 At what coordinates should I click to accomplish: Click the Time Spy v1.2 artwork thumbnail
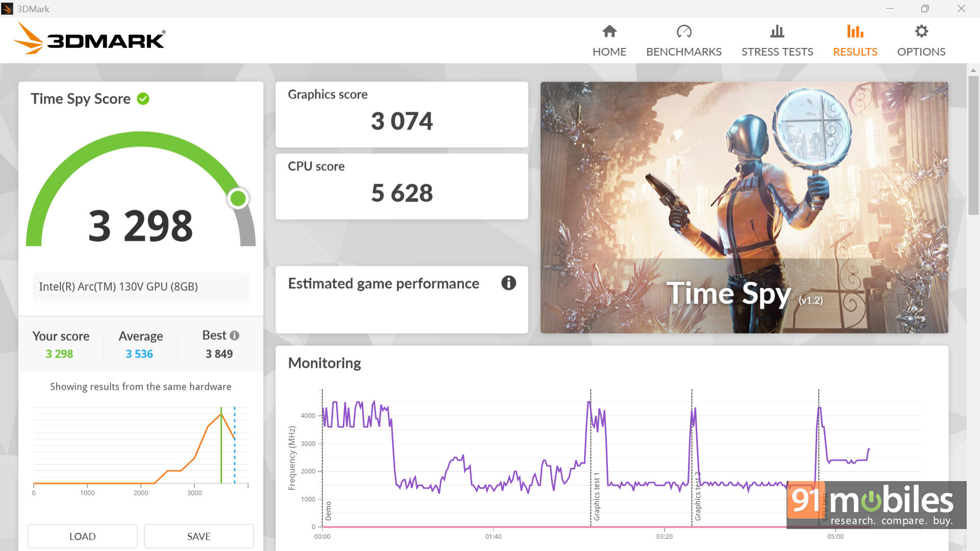click(744, 207)
